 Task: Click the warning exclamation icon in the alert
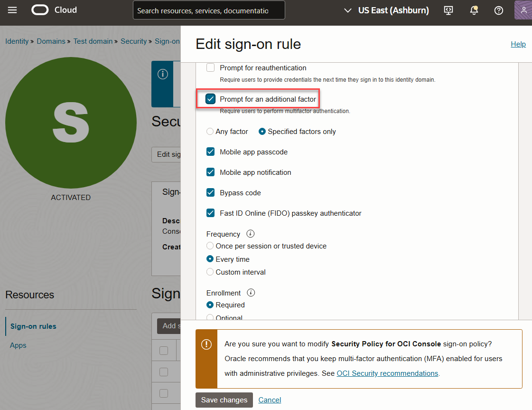206,344
